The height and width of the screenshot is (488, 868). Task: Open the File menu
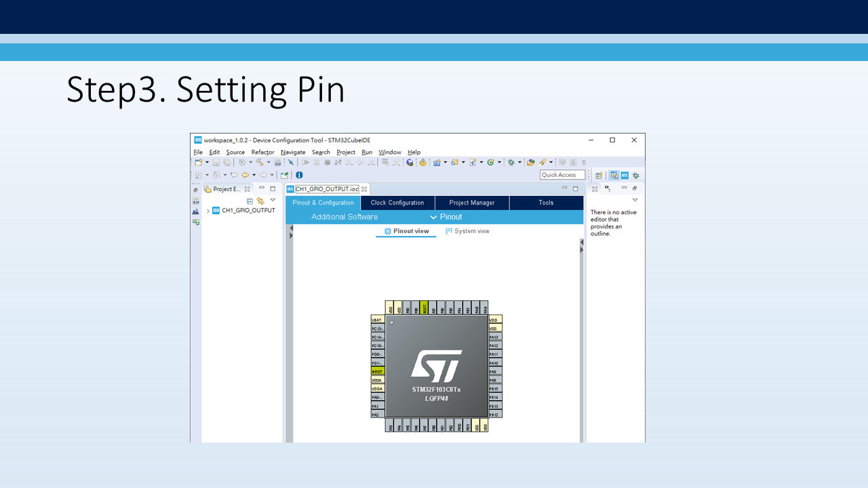pyautogui.click(x=198, y=152)
